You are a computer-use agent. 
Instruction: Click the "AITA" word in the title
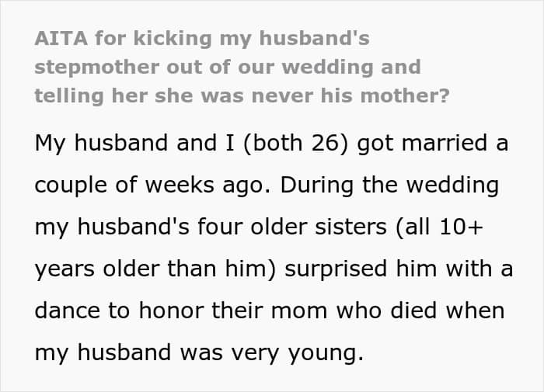coord(61,38)
